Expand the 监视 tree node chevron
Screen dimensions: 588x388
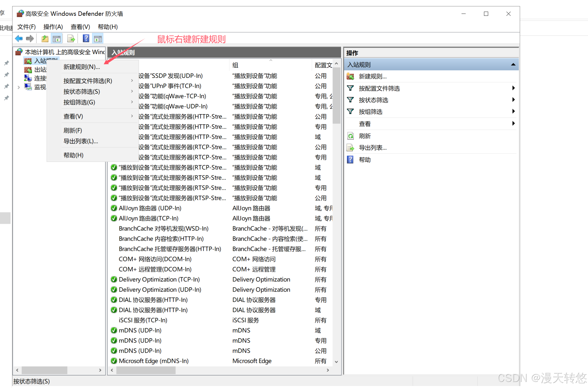tap(19, 87)
